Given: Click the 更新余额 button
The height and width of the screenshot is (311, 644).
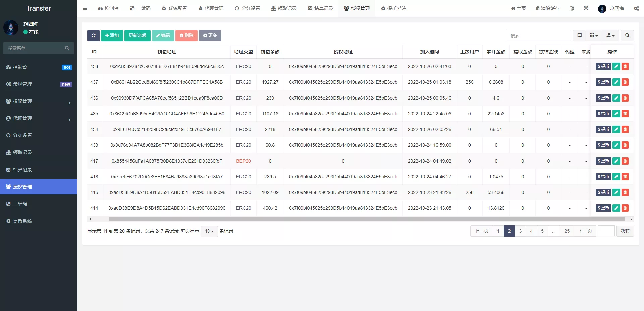Looking at the screenshot, I should 137,36.
